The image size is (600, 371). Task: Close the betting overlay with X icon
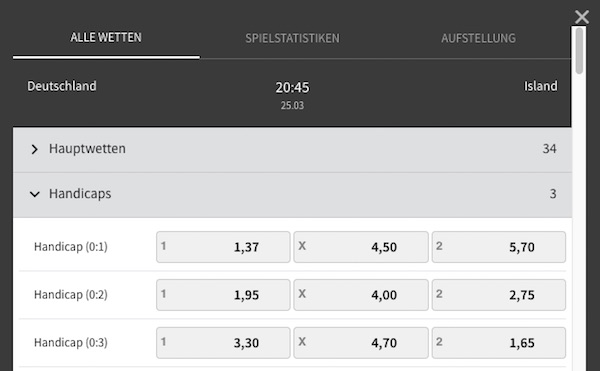[x=582, y=17]
